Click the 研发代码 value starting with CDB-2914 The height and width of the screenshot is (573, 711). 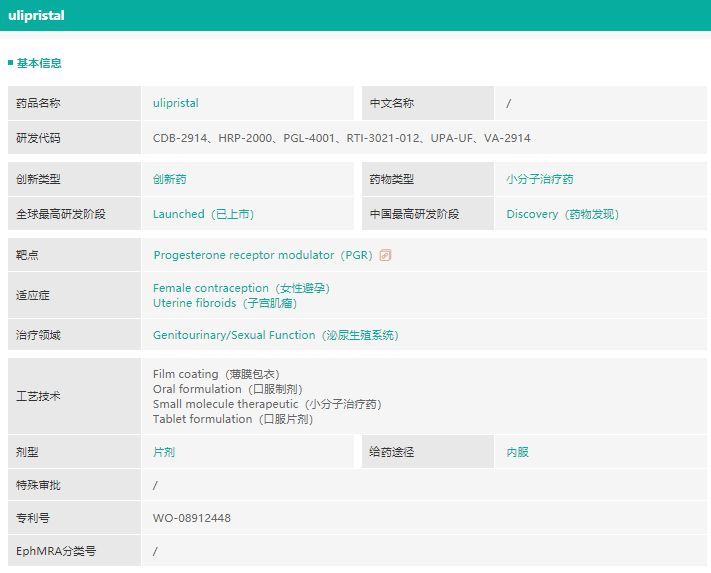coord(341,138)
